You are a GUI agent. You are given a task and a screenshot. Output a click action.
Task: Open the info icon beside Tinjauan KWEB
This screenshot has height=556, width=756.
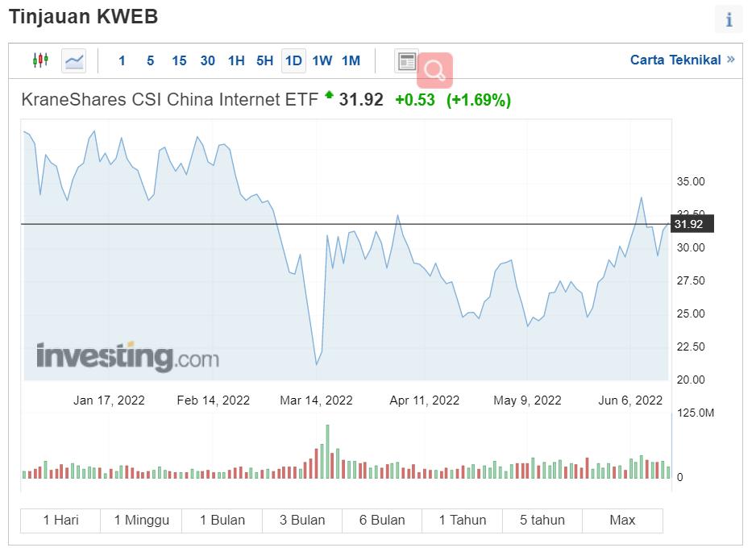click(729, 19)
